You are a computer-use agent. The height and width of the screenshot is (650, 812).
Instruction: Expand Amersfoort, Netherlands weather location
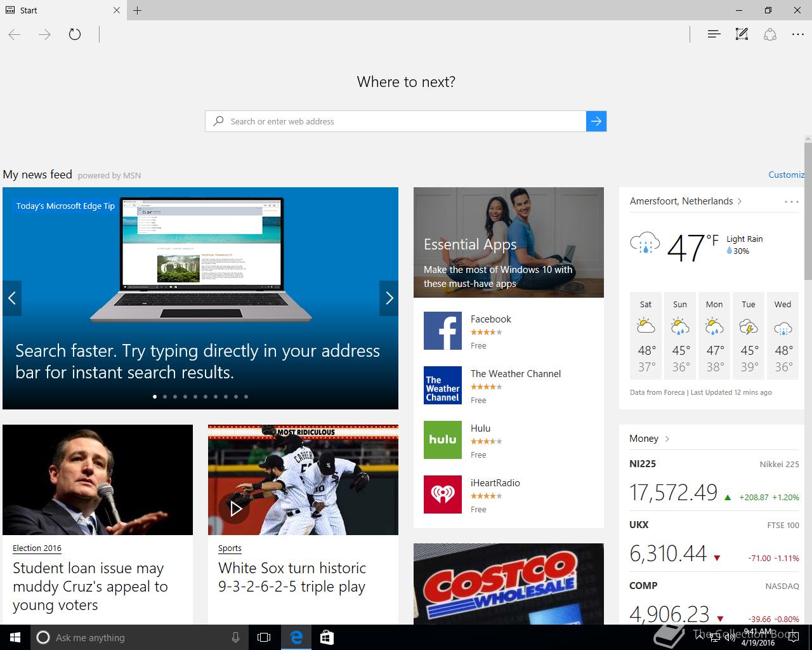point(686,201)
